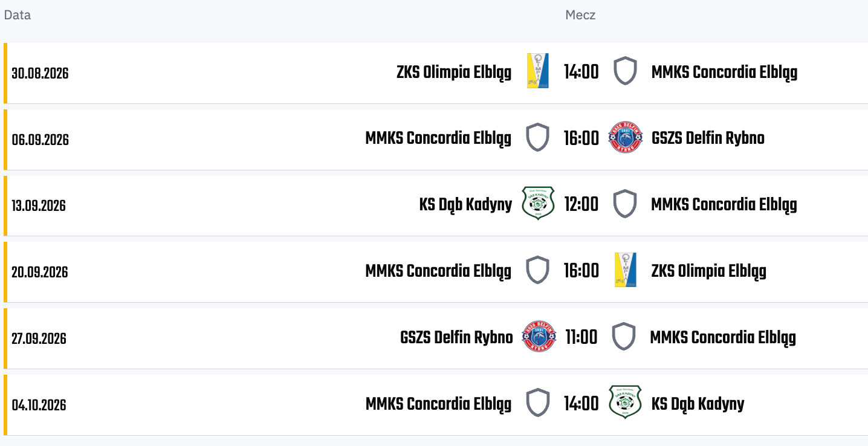The height and width of the screenshot is (446, 868).
Task: Open KS Dąb Kadyny team on 13.09.2026
Action: (465, 205)
